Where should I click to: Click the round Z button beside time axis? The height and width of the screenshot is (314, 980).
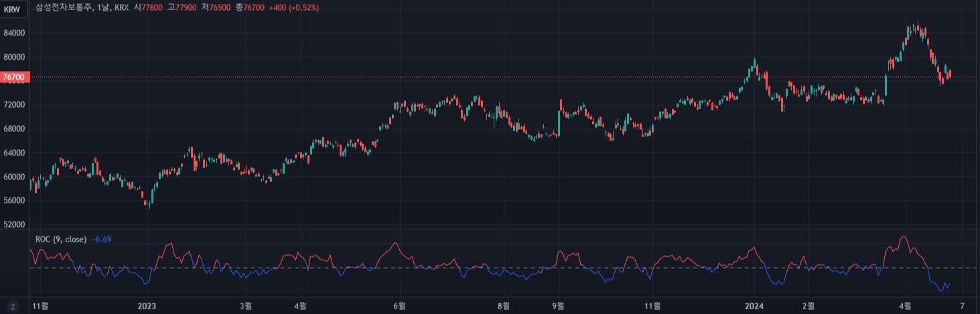tap(13, 306)
